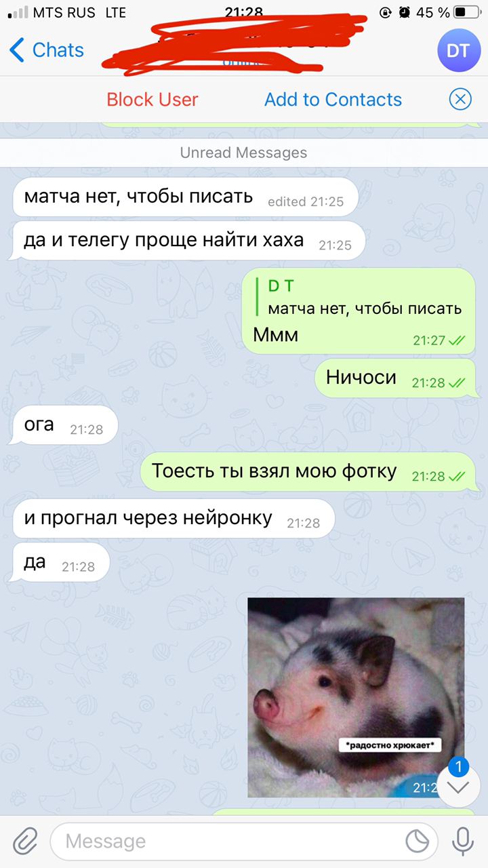
Task: Go back using the Chats chevron
Action: 47,50
